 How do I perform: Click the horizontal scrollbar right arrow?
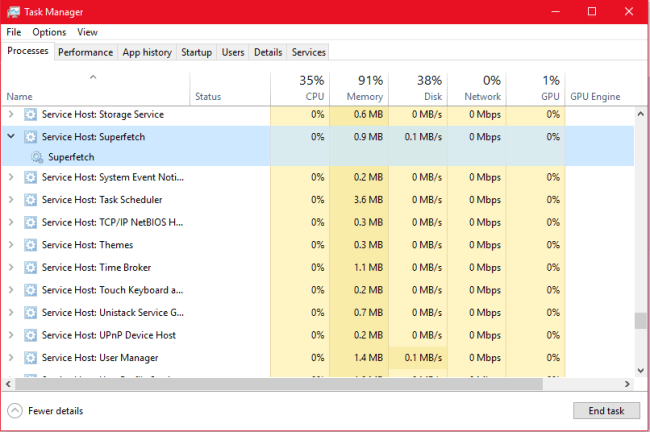point(627,384)
